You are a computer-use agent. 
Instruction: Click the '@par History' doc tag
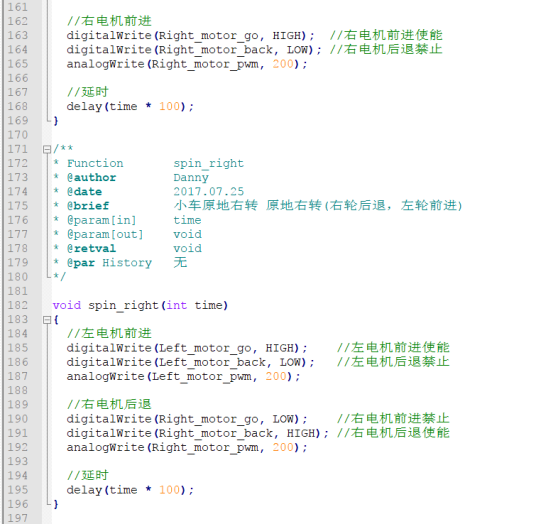110,263
